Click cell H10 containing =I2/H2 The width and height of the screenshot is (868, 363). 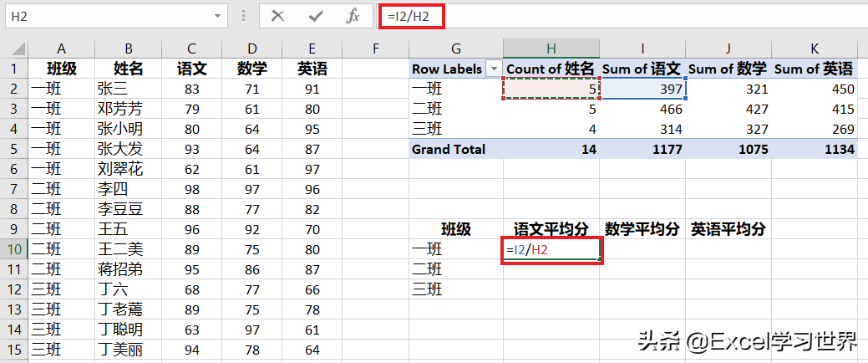[x=551, y=250]
